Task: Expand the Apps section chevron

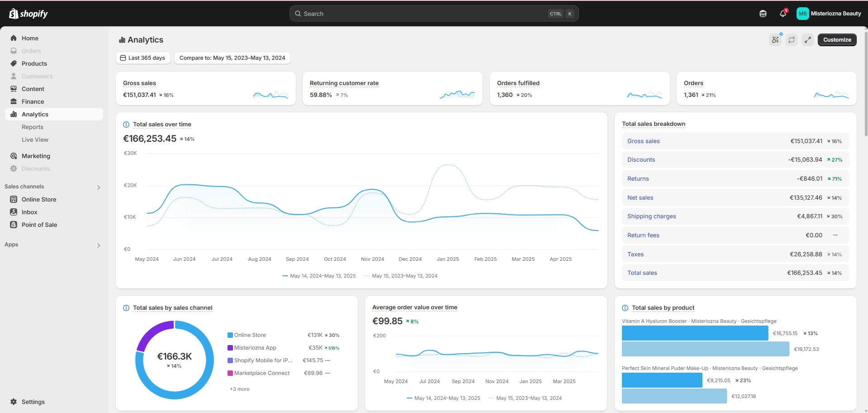Action: [x=99, y=245]
